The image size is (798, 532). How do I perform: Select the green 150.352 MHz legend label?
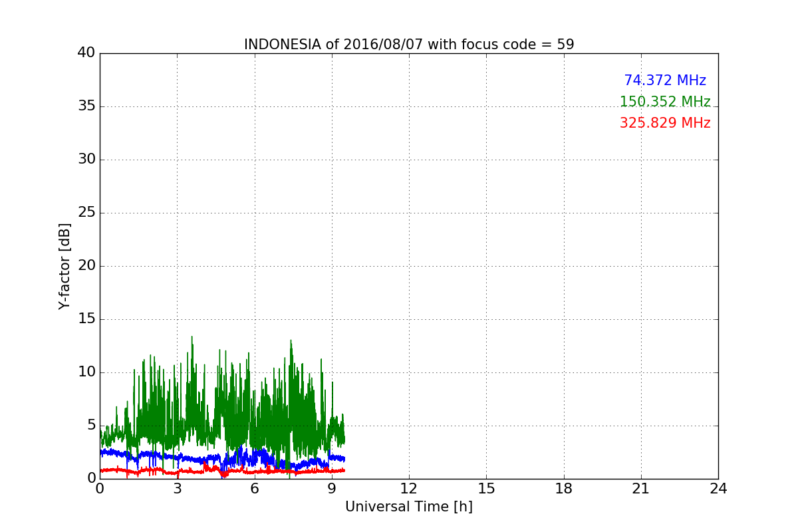(664, 102)
